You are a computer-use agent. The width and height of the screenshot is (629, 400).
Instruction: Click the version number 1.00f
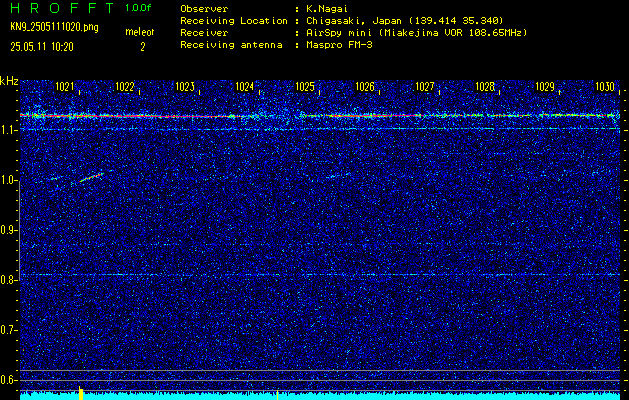point(138,8)
